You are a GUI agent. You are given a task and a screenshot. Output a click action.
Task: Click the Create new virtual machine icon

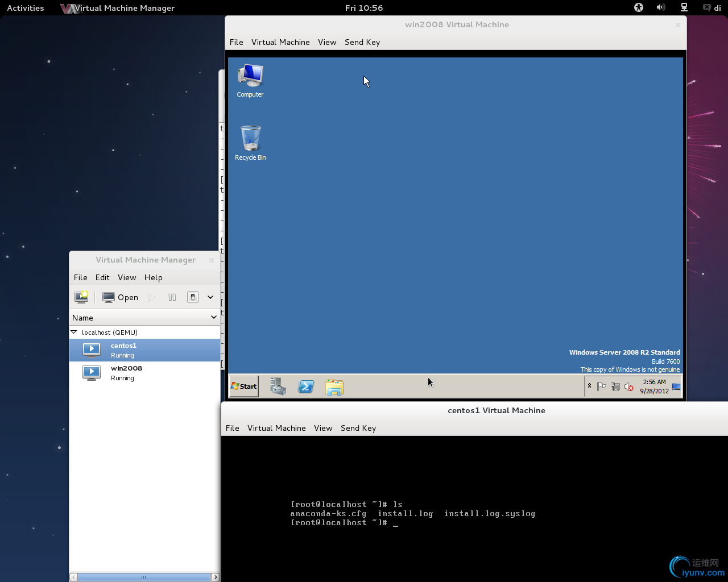coord(81,297)
